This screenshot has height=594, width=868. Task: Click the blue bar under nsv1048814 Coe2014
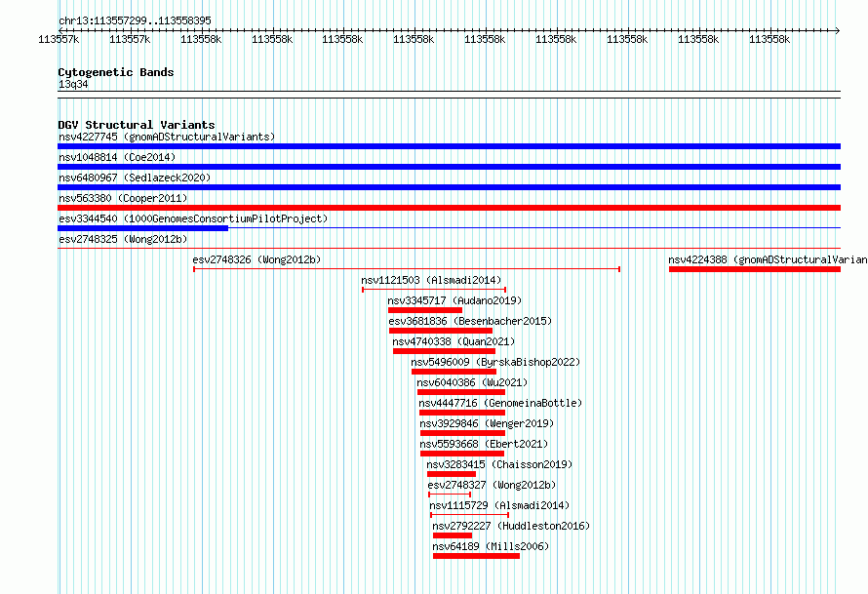pos(449,167)
